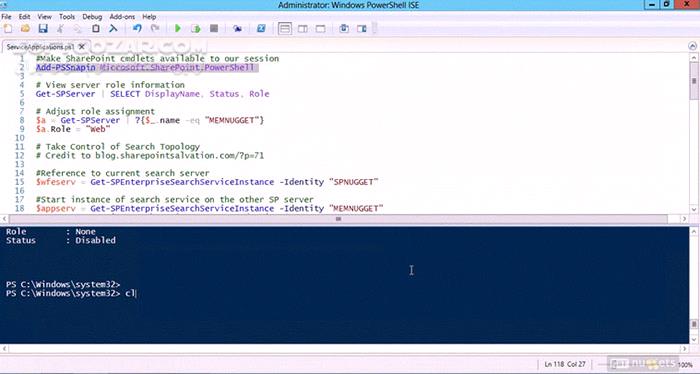Viewport: 700px width, 374px height.
Task: Run the script with the green play icon
Action: [x=178, y=29]
